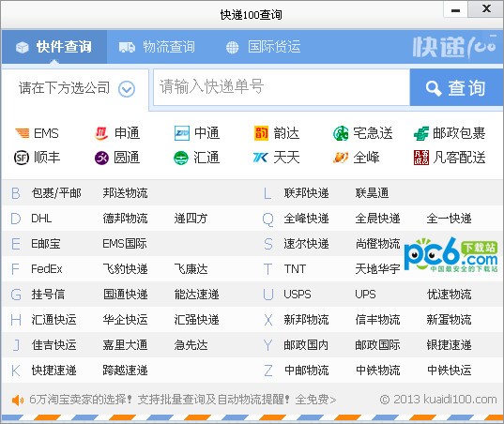Choose 挂号信 from the G row
504x424 pixels.
pos(48,295)
